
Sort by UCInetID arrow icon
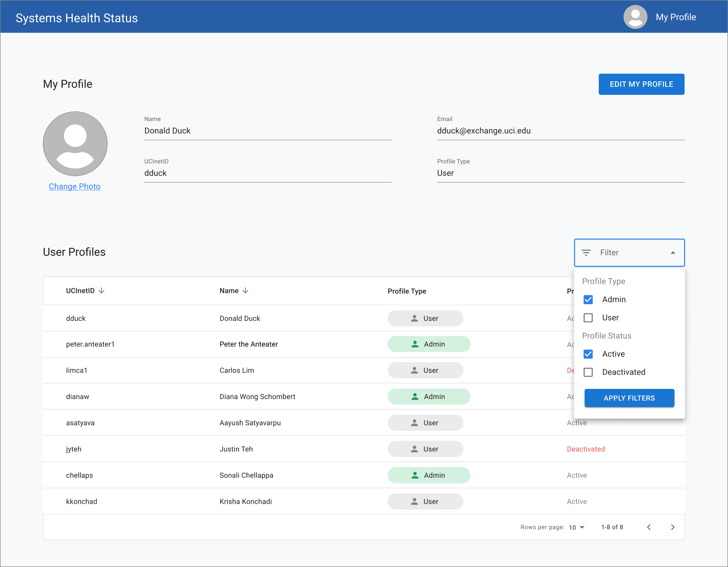(102, 291)
